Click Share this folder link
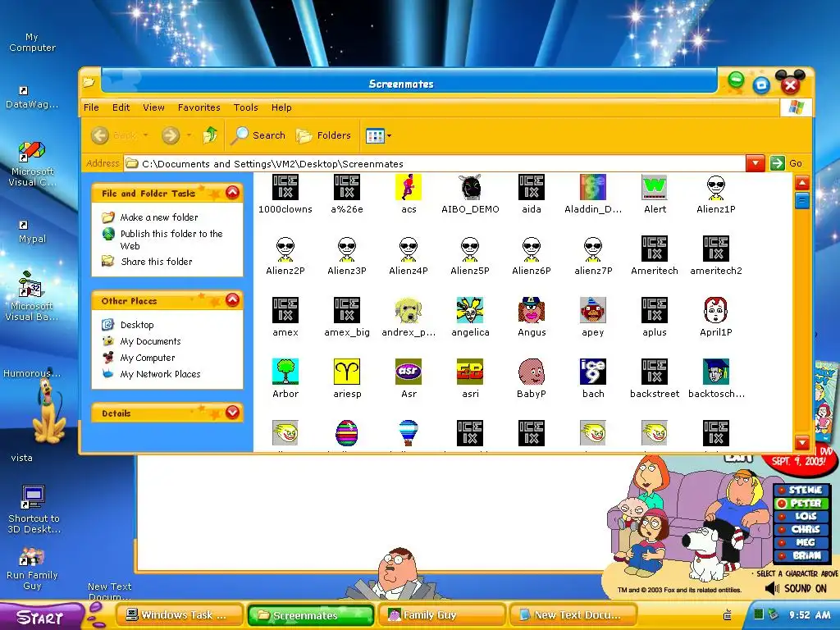 pos(157,262)
